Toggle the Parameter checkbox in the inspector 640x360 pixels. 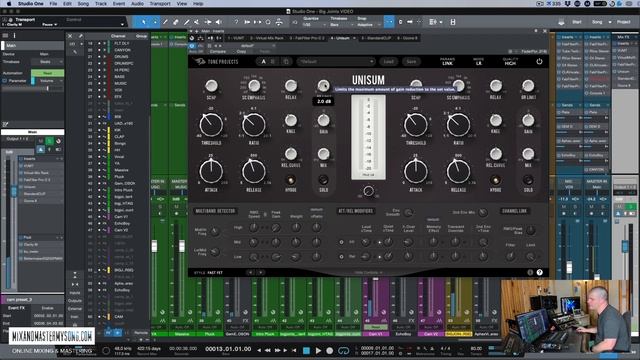[4, 81]
